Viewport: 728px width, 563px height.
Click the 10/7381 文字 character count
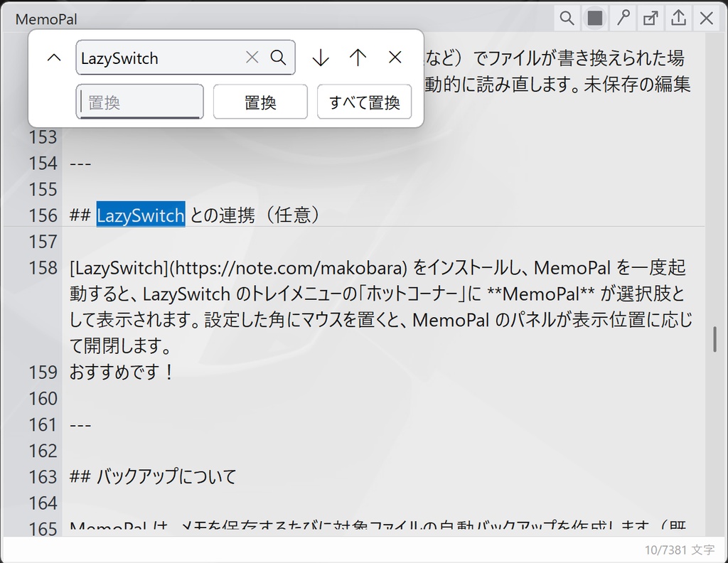click(x=680, y=550)
